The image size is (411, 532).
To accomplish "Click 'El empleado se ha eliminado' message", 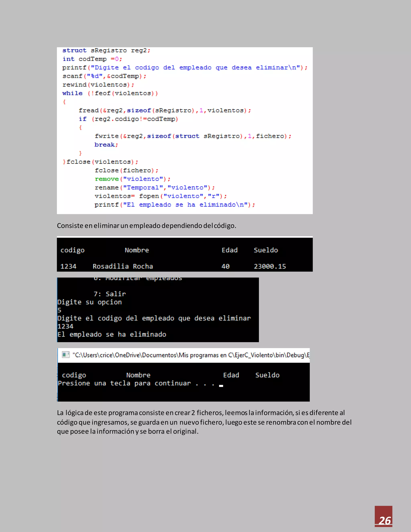I will coord(112,334).
